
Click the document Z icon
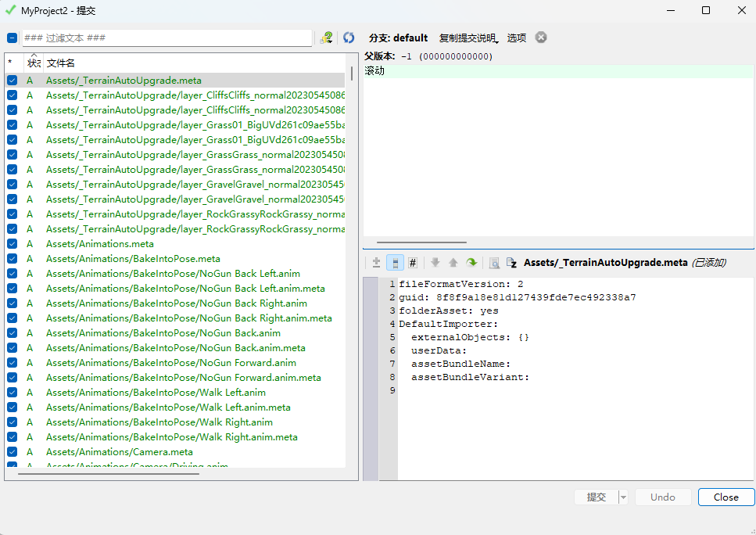pos(511,263)
